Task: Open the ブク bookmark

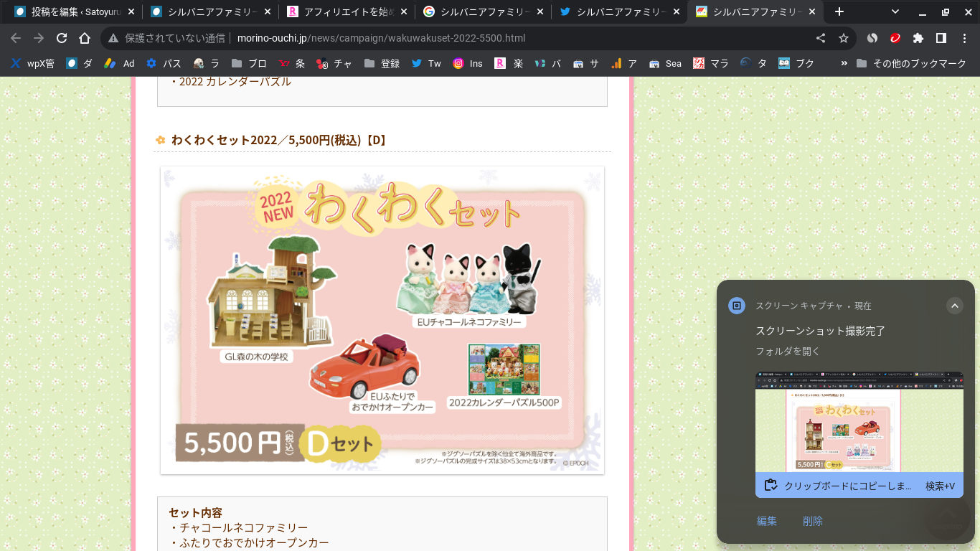Action: (x=796, y=63)
